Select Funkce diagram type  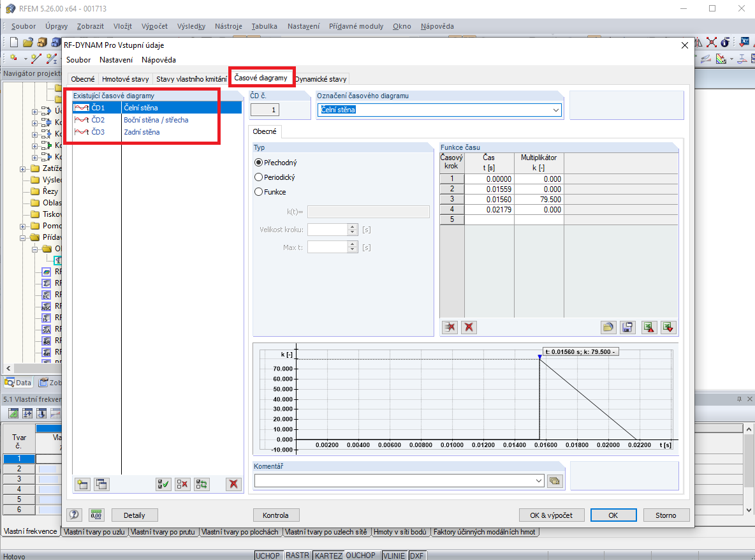(270, 191)
